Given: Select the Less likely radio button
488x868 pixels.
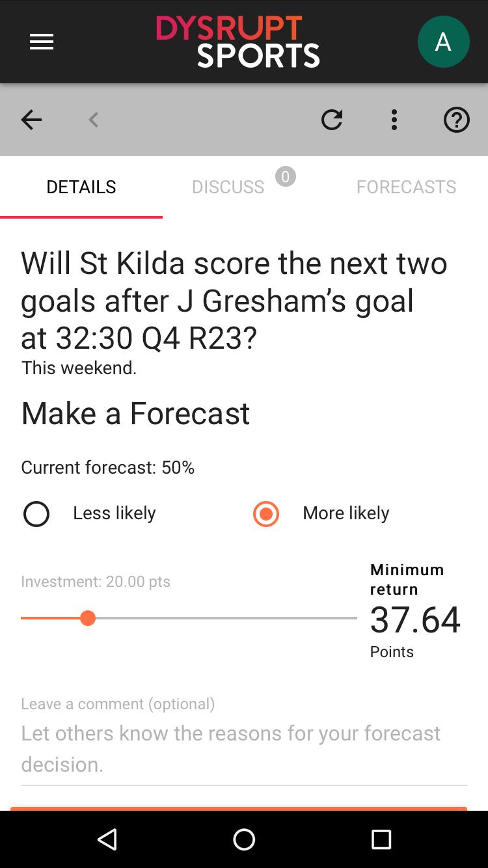Looking at the screenshot, I should point(36,514).
